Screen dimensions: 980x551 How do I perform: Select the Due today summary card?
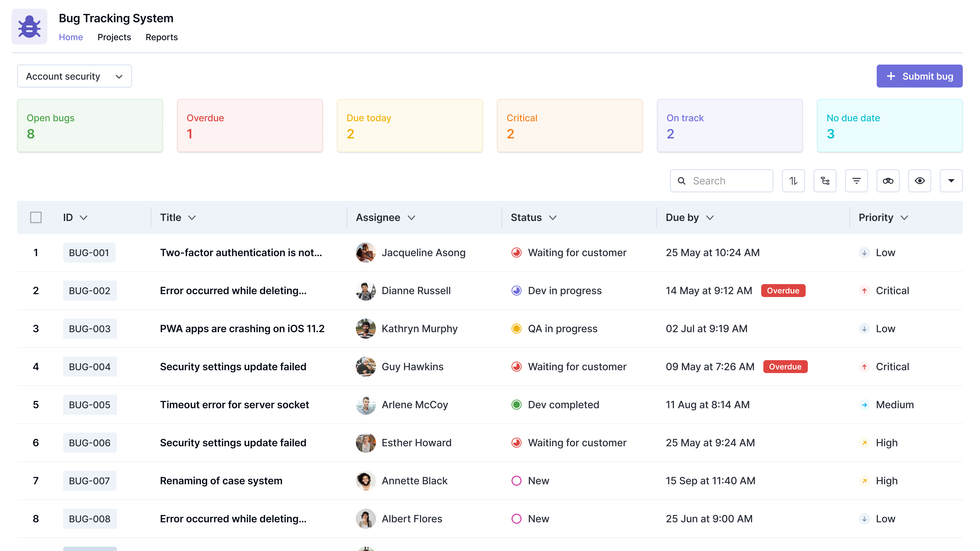[x=410, y=126]
